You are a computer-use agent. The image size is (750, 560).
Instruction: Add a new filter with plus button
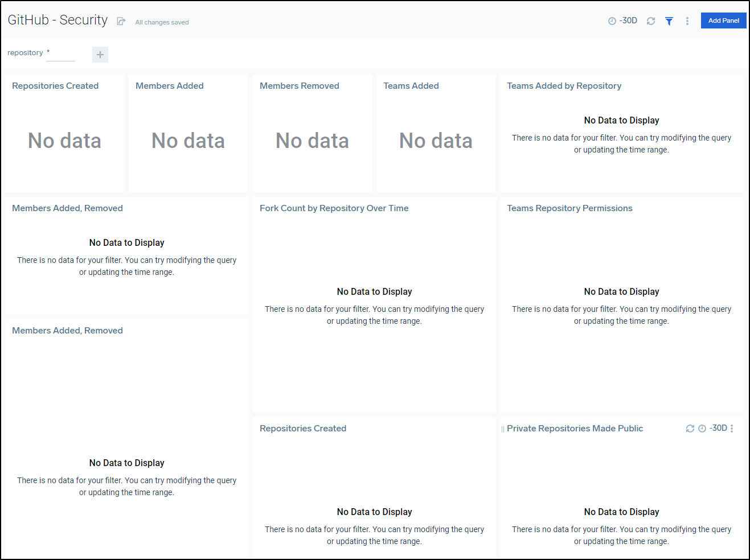pyautogui.click(x=100, y=55)
